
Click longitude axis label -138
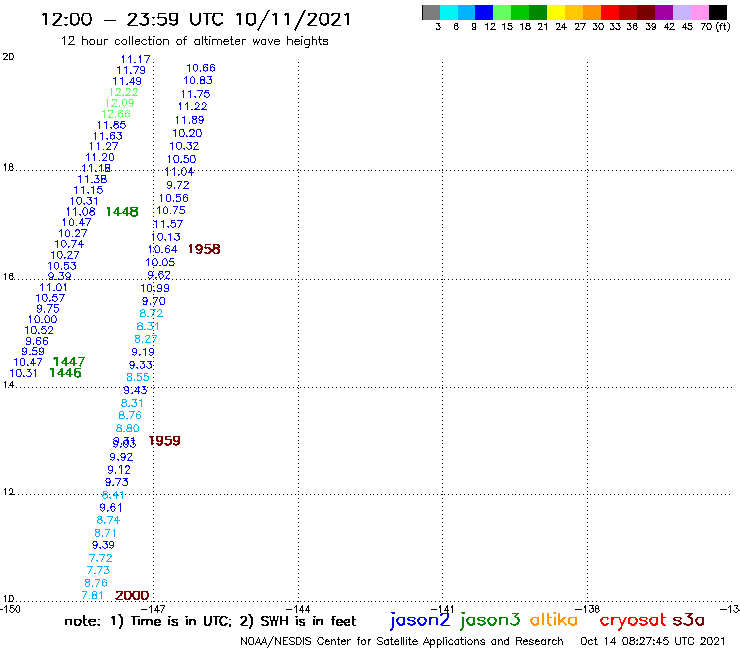[x=588, y=609]
